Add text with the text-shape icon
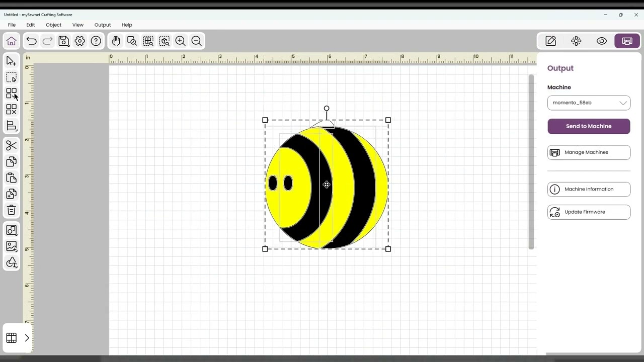The image size is (644, 362). pos(11,262)
